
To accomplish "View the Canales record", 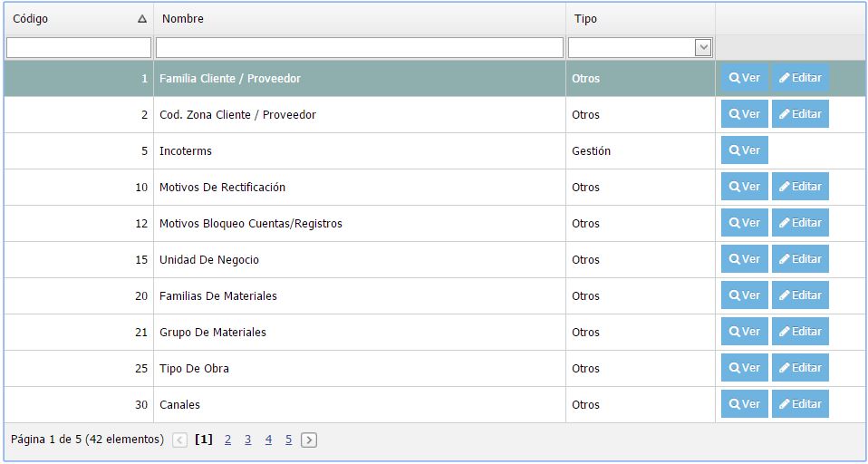I will 744,404.
